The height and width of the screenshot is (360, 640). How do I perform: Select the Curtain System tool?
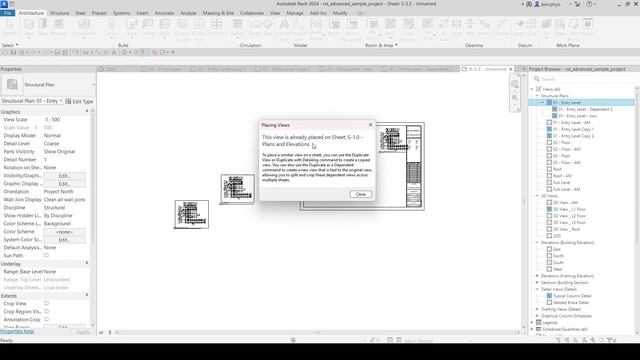pos(182,29)
